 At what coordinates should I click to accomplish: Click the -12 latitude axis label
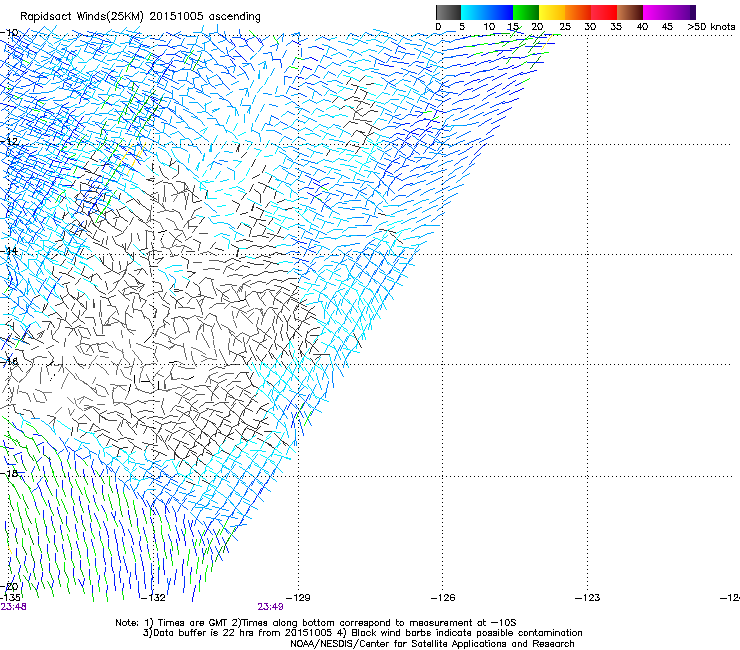pos(9,141)
